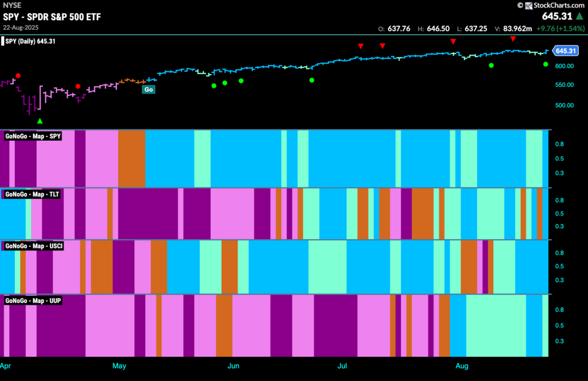Click the teal "Go" trend marker

click(x=149, y=89)
